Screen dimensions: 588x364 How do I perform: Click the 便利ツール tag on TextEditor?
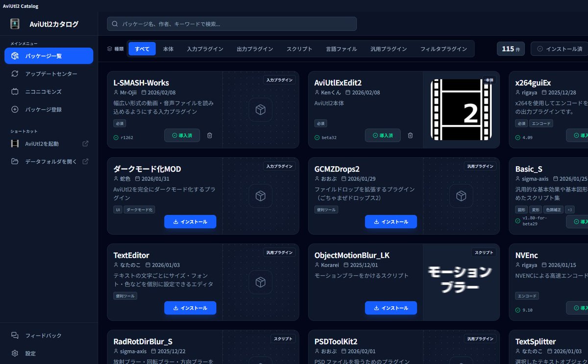tap(125, 296)
